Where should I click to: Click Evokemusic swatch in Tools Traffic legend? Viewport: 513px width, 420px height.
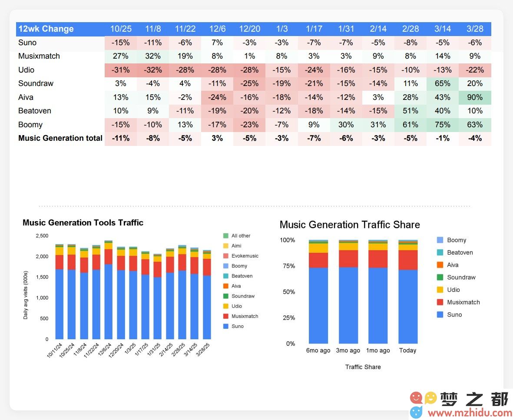[x=226, y=256]
